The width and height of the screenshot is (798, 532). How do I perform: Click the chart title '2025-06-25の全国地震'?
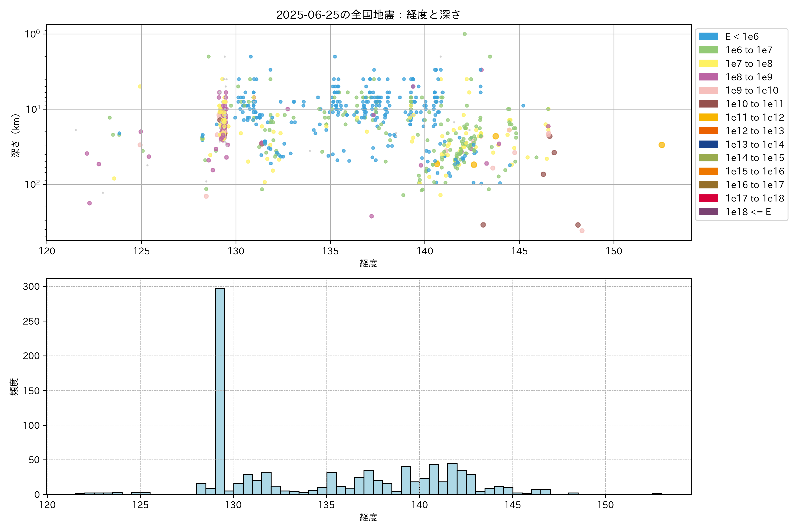(368, 15)
